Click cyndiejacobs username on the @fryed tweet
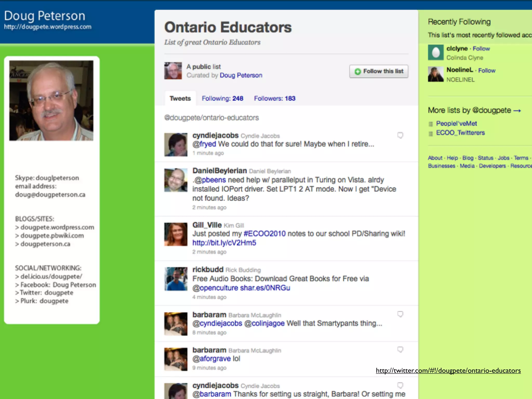Viewport: 532px width, 399px height. [215, 136]
